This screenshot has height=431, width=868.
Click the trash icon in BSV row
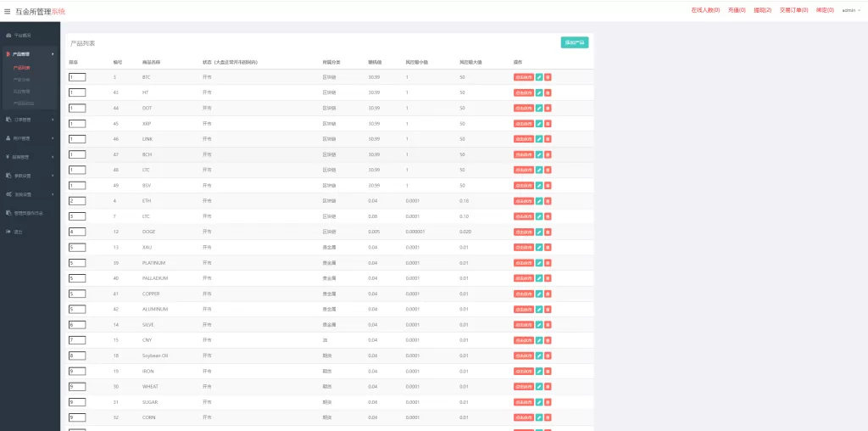point(548,186)
